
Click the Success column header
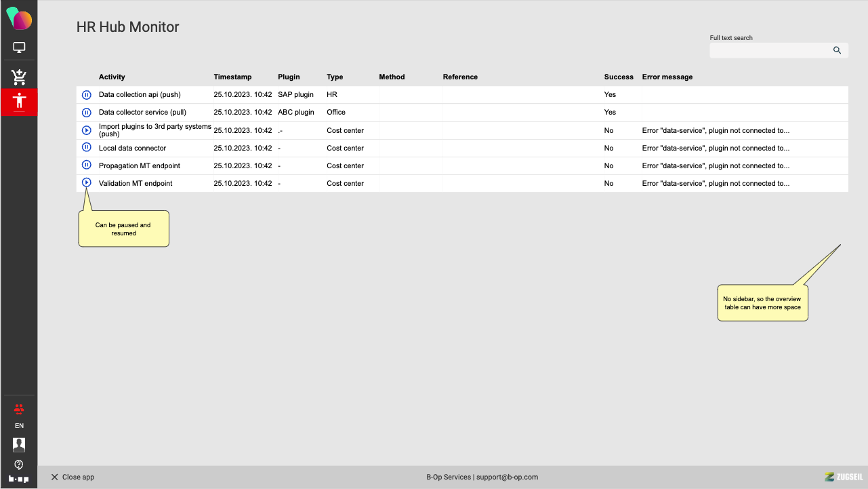tap(618, 77)
